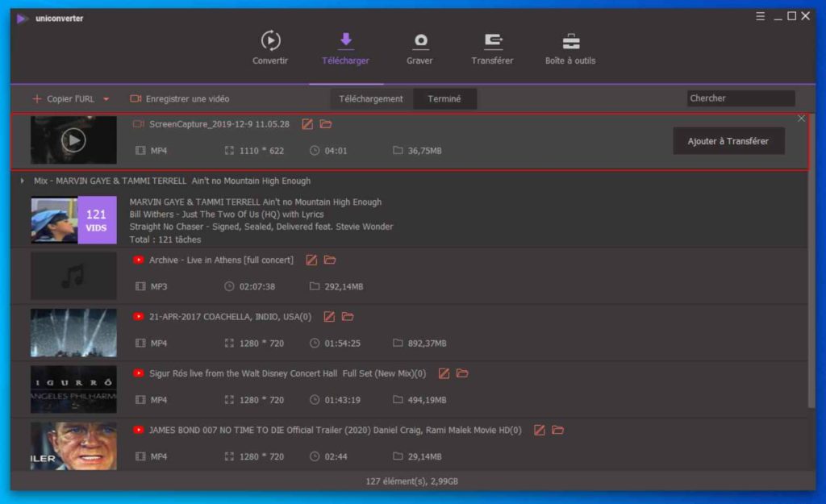Click Enregistrer une vidéo
The height and width of the screenshot is (504, 826).
(180, 98)
